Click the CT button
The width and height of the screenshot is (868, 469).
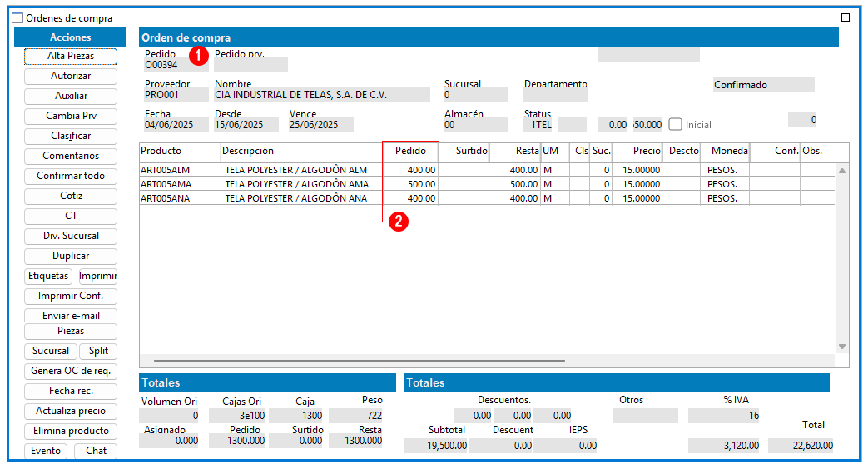click(70, 216)
